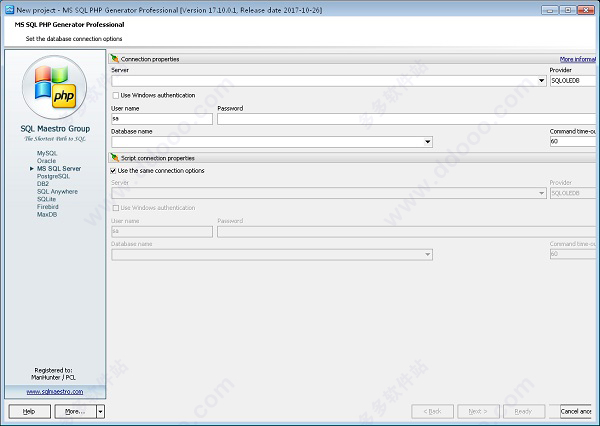Click the Connection properties section icon
This screenshot has height=426, width=600.
pos(114,59)
